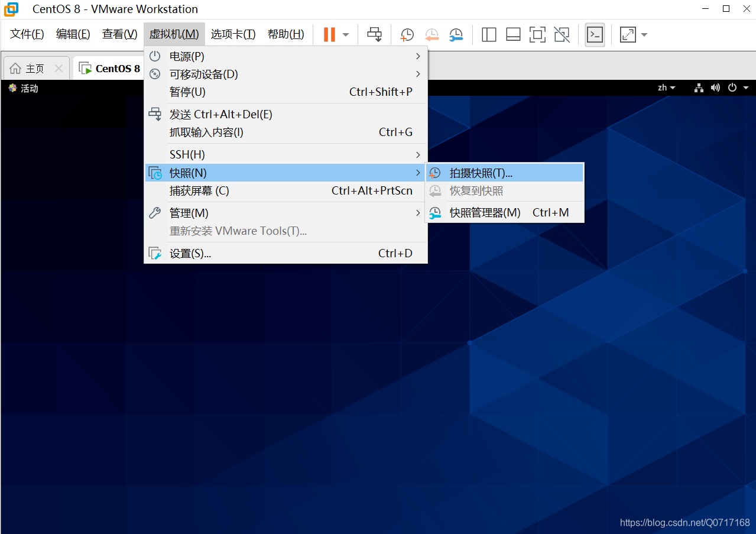
Task: Click the volume icon in the CentOS top bar
Action: 716,88
